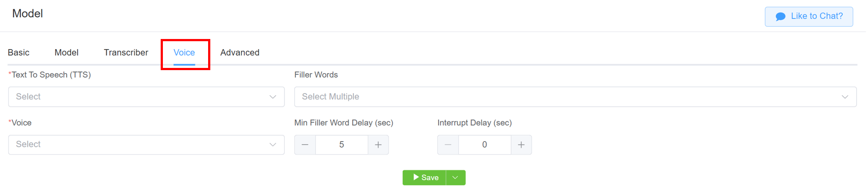
Task: Click the Filler Words dropdown chevron
Action: (x=845, y=97)
